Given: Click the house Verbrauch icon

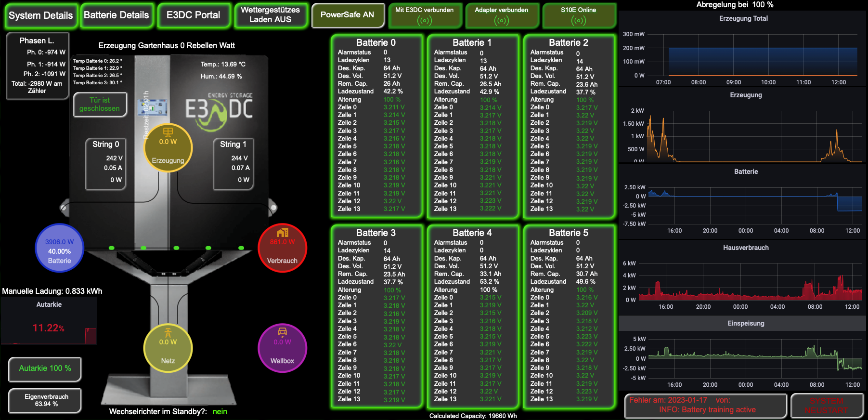Looking at the screenshot, I should pyautogui.click(x=283, y=233).
